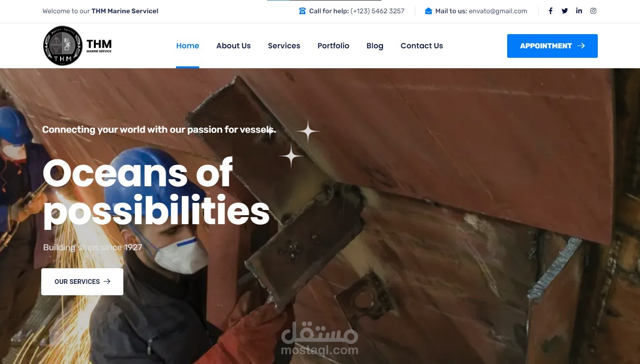Screen dimensions: 640x364
Task: Click the envato@gmail.com email link
Action: (x=498, y=11)
